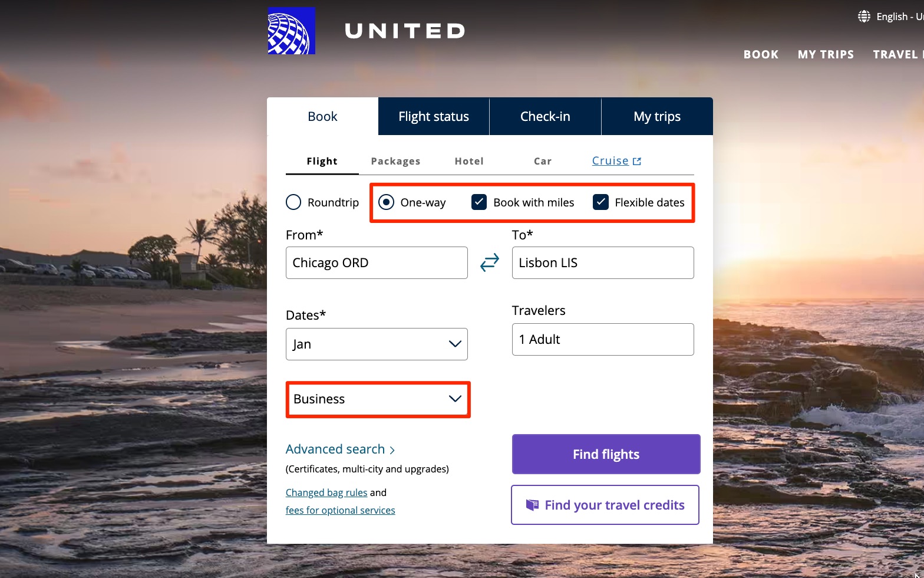Open the language globe icon
This screenshot has height=578, width=924.
863,16
